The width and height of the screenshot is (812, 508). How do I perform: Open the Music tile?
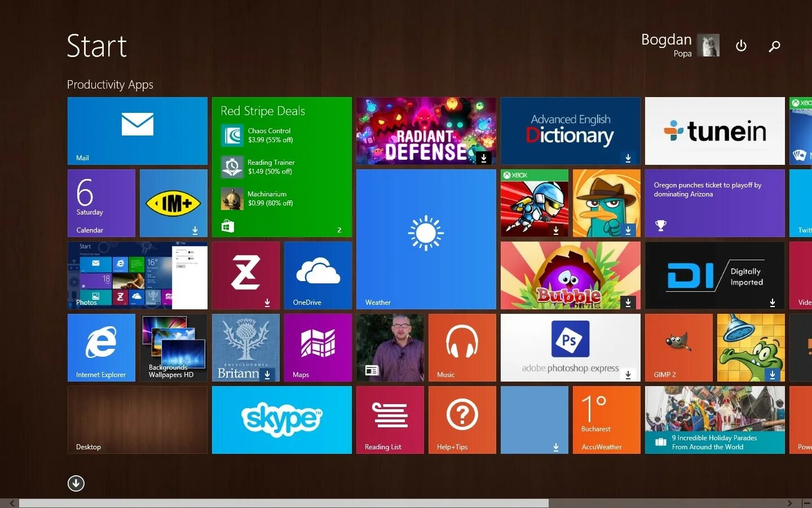pos(462,348)
